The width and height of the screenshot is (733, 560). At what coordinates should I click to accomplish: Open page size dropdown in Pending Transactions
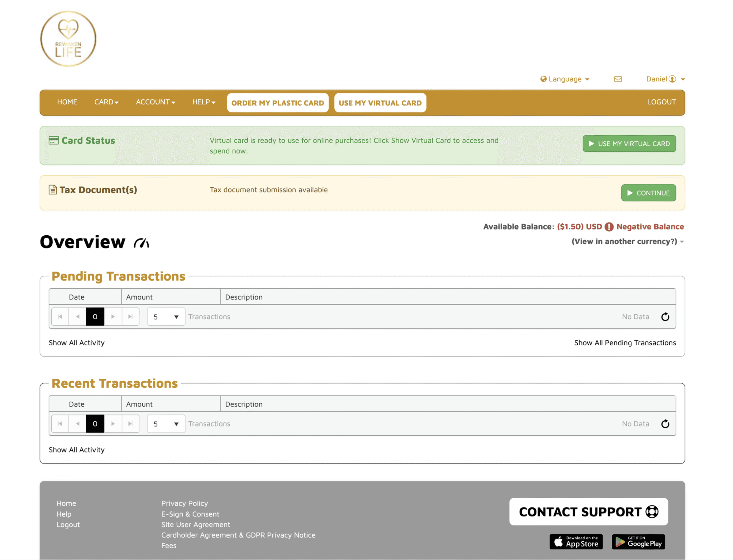[x=166, y=317]
